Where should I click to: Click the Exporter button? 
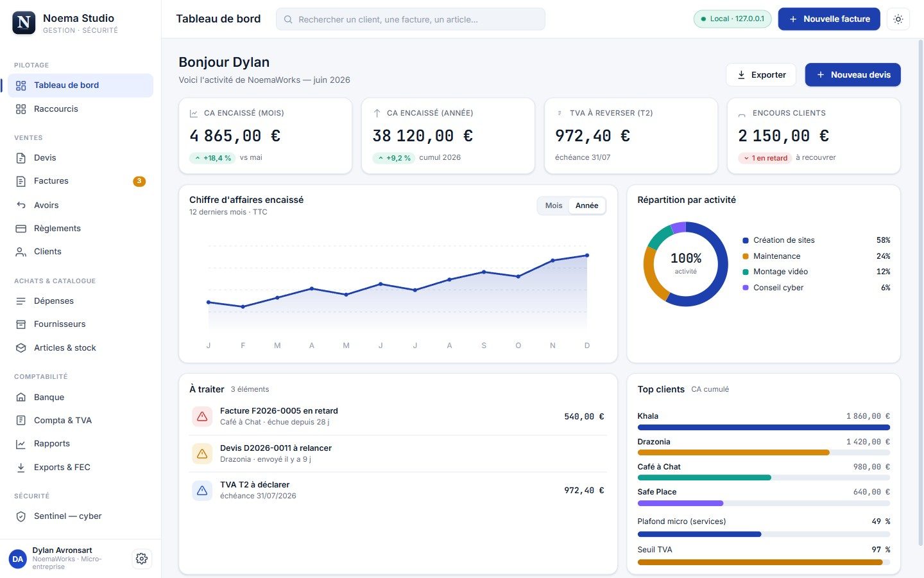pyautogui.click(x=761, y=74)
